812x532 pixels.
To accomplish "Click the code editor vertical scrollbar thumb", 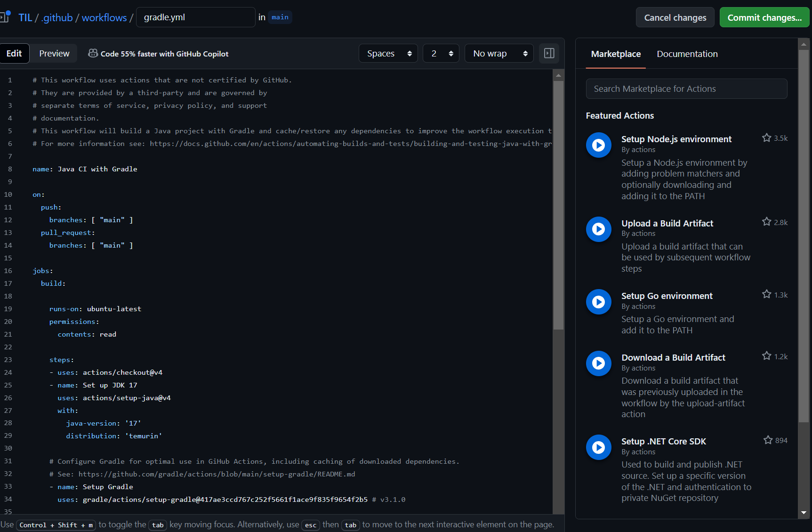I will (558, 205).
